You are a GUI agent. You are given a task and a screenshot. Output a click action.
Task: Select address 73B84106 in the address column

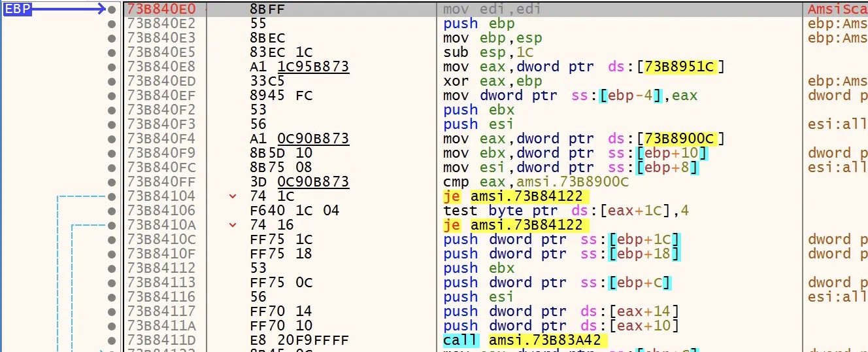click(x=161, y=211)
